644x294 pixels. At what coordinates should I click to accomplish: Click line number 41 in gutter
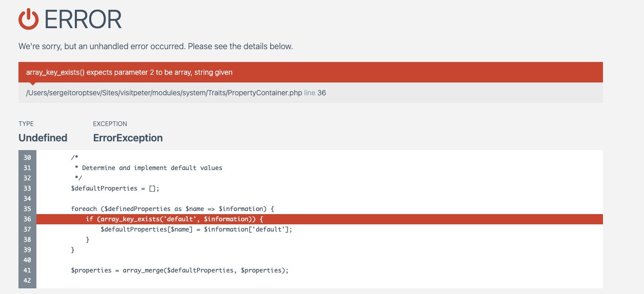[27, 270]
